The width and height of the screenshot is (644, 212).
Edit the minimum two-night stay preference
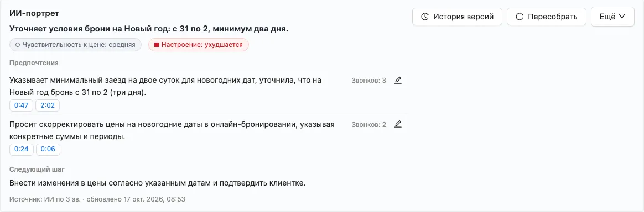398,81
